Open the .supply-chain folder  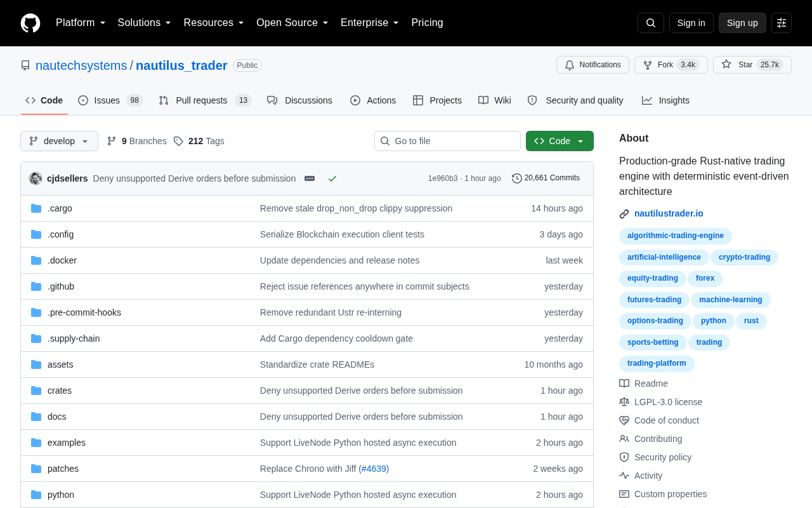(x=74, y=338)
